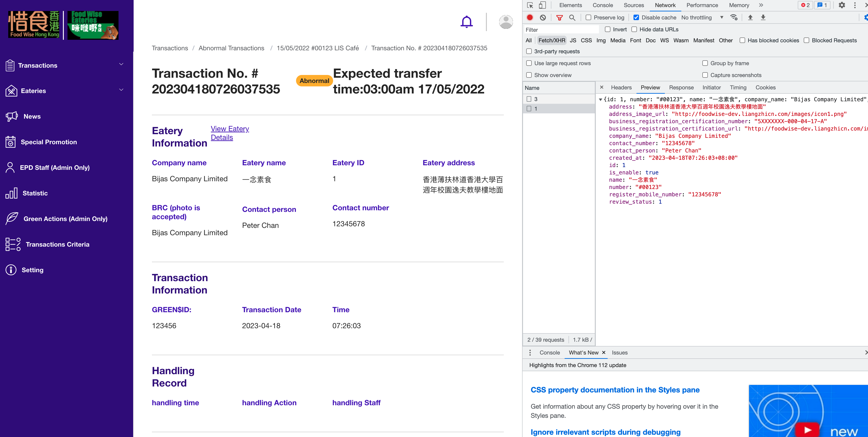
Task: Uncheck the Disable cache checkbox
Action: coord(636,18)
